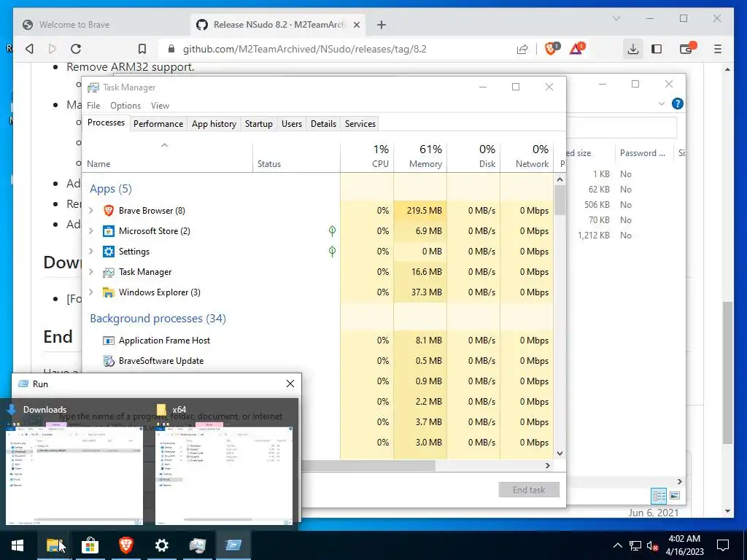The width and height of the screenshot is (747, 560).
Task: Open the Windows Start menu
Action: coord(18,545)
